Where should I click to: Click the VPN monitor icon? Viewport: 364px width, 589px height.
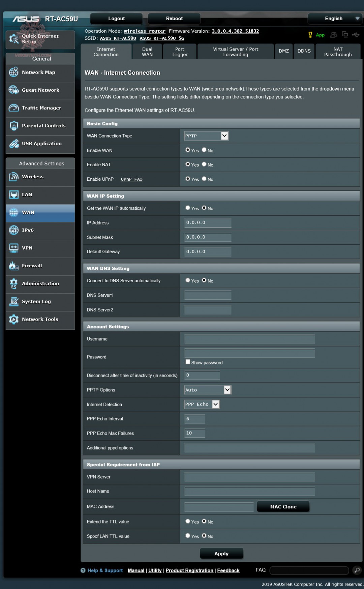coord(14,248)
